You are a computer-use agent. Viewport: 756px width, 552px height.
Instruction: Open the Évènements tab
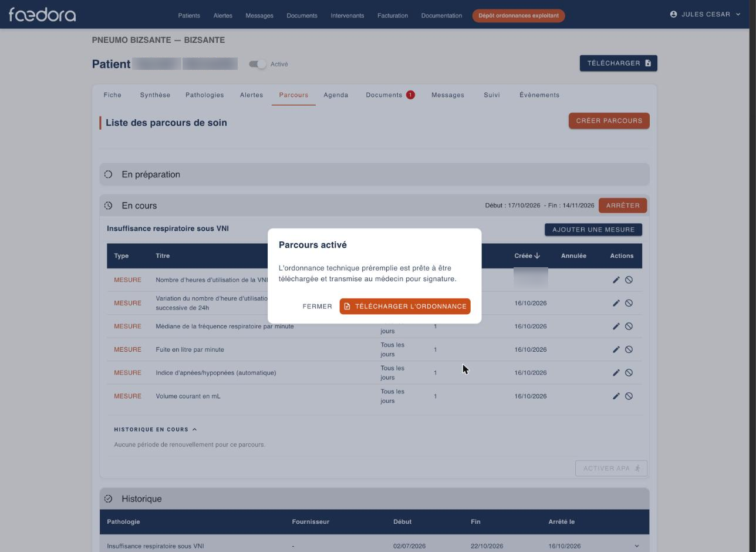[539, 95]
